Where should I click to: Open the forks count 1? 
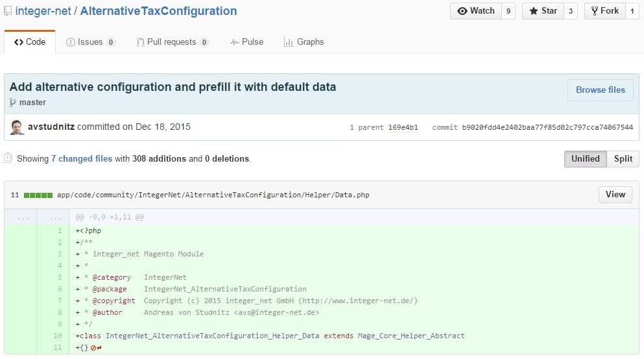click(632, 11)
